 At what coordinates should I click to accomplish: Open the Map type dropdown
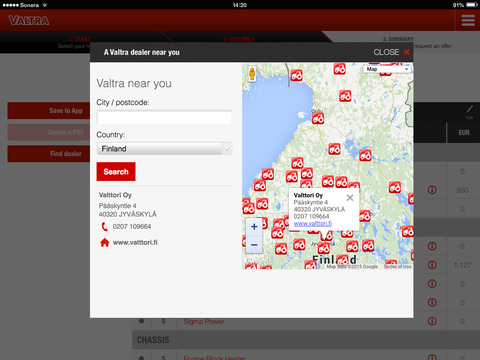pos(387,69)
